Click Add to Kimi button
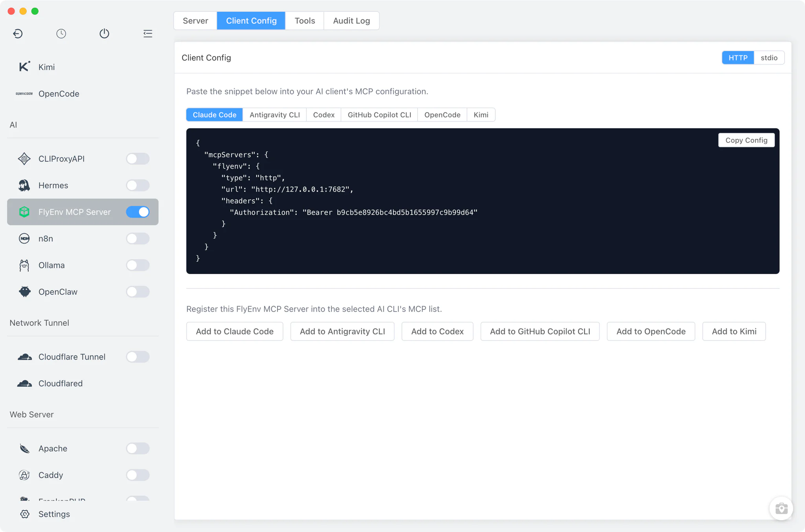This screenshot has height=532, width=805. point(734,331)
